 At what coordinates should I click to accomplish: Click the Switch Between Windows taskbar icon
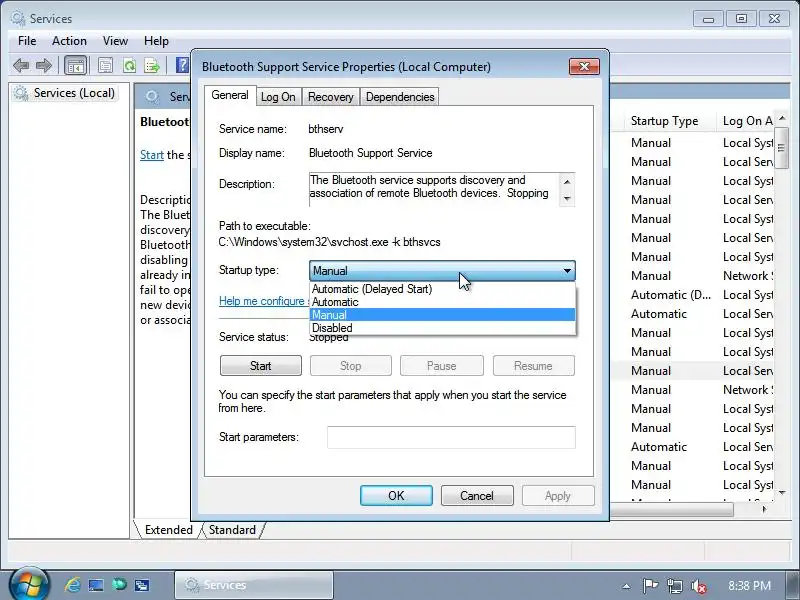(141, 585)
